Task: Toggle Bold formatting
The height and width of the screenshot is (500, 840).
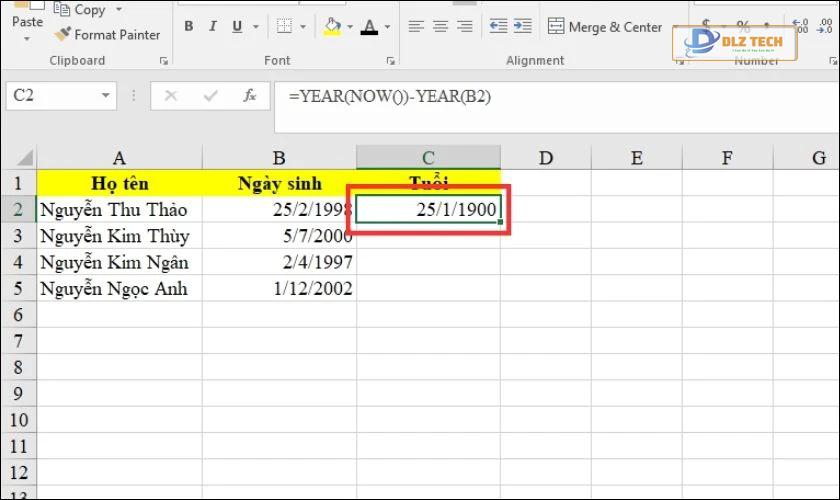Action: (x=189, y=26)
